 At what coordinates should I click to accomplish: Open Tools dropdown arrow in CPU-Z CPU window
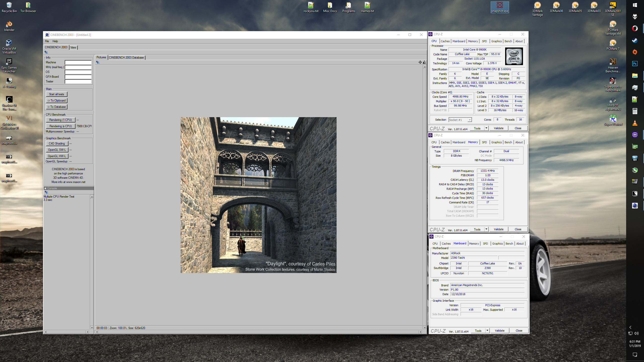coord(486,128)
